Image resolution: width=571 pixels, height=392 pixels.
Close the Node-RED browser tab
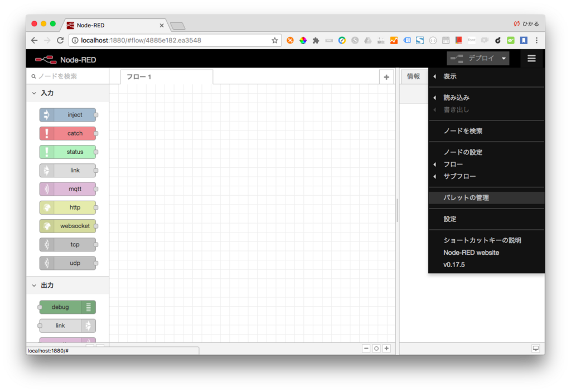click(x=162, y=26)
